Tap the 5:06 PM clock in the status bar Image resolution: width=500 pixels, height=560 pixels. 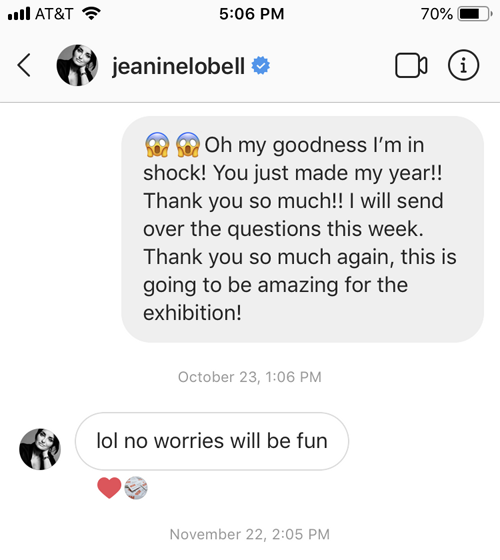(252, 14)
